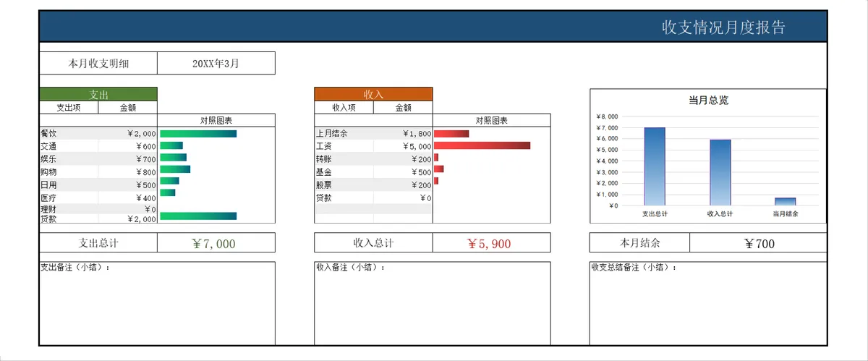Click the ¥600 amount for 交通

(x=128, y=146)
